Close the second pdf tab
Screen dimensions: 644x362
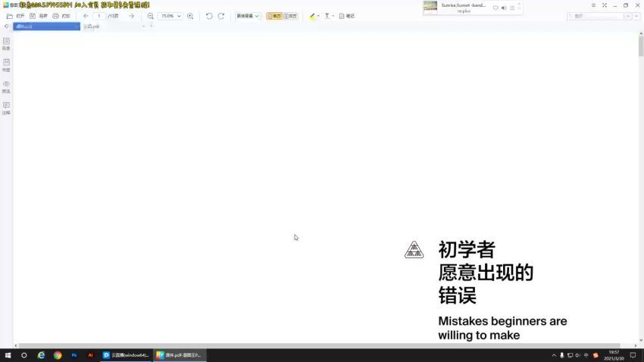point(143,27)
